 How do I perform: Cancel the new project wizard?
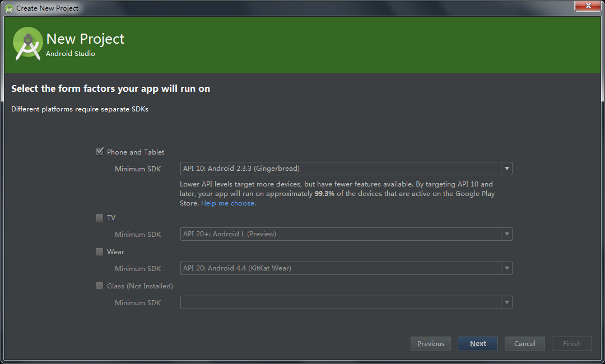[x=525, y=344]
